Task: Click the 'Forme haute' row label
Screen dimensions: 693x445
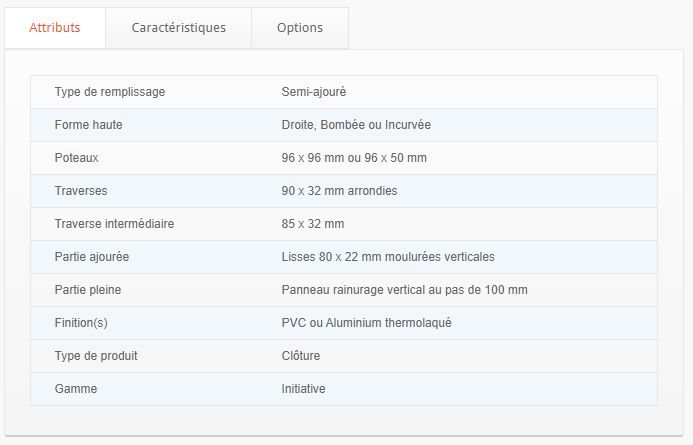Action: point(89,125)
